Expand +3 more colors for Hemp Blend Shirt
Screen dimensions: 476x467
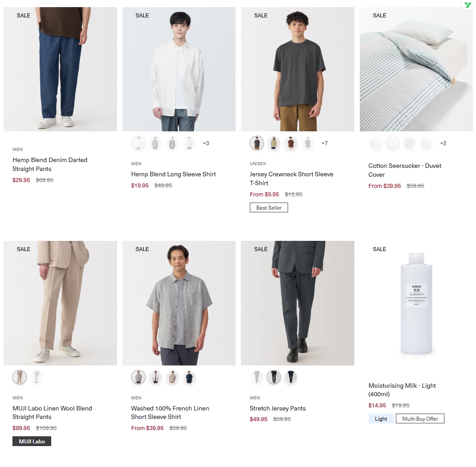[206, 143]
